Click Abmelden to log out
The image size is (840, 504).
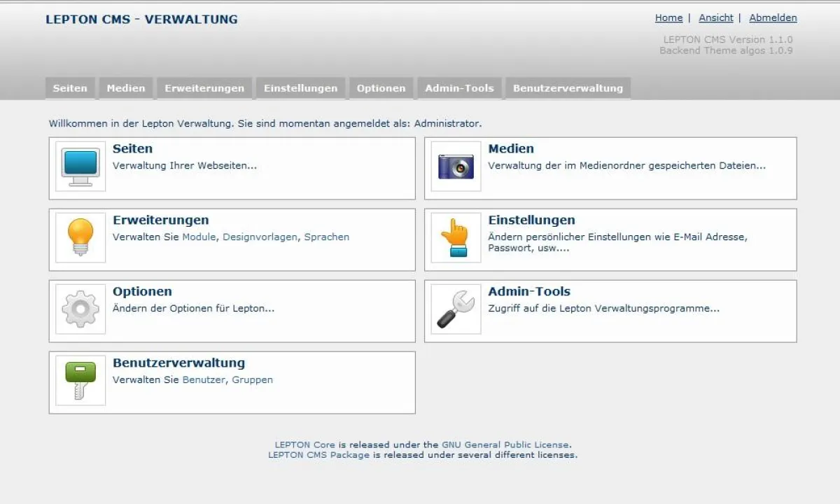tap(773, 17)
